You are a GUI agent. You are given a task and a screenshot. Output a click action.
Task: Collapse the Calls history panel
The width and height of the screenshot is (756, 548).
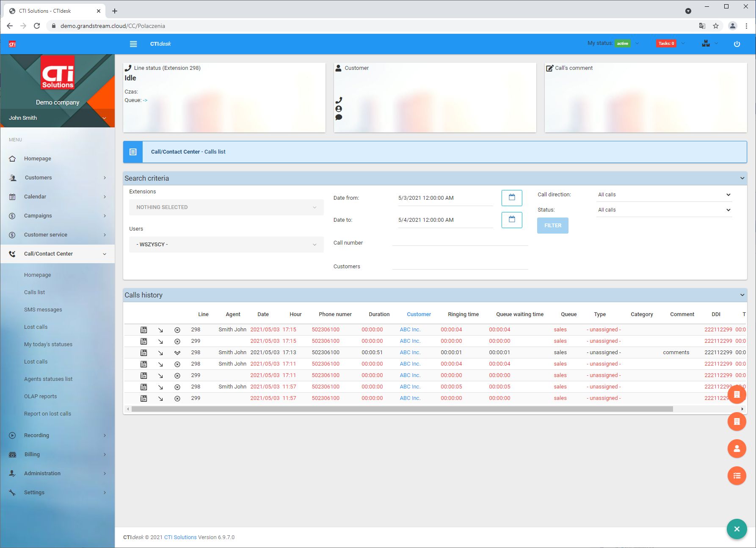[x=742, y=295]
